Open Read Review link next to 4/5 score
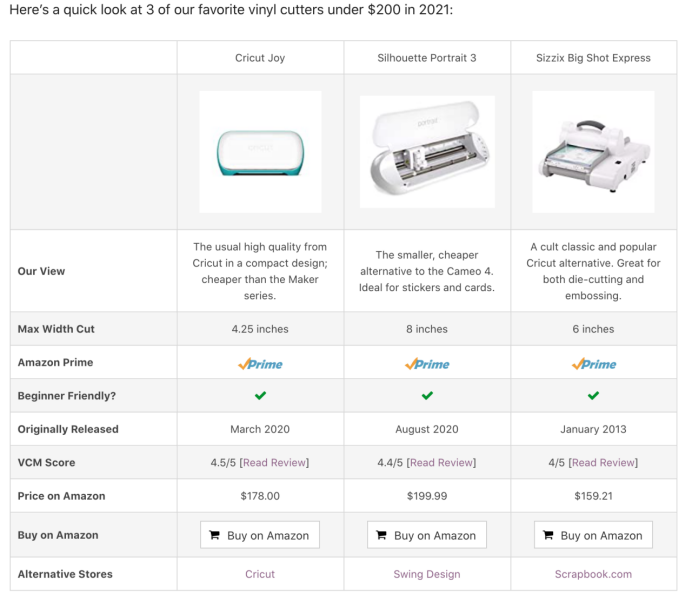 [603, 463]
